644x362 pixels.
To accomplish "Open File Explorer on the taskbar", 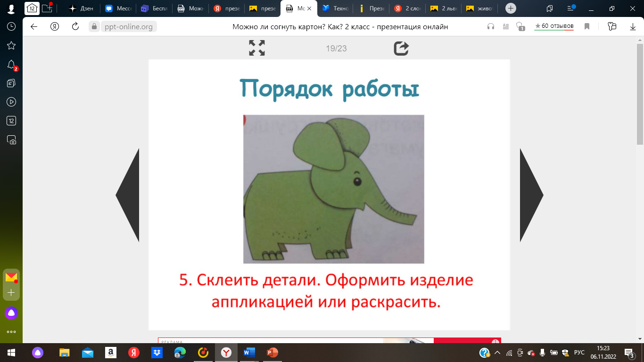I will pyautogui.click(x=65, y=353).
